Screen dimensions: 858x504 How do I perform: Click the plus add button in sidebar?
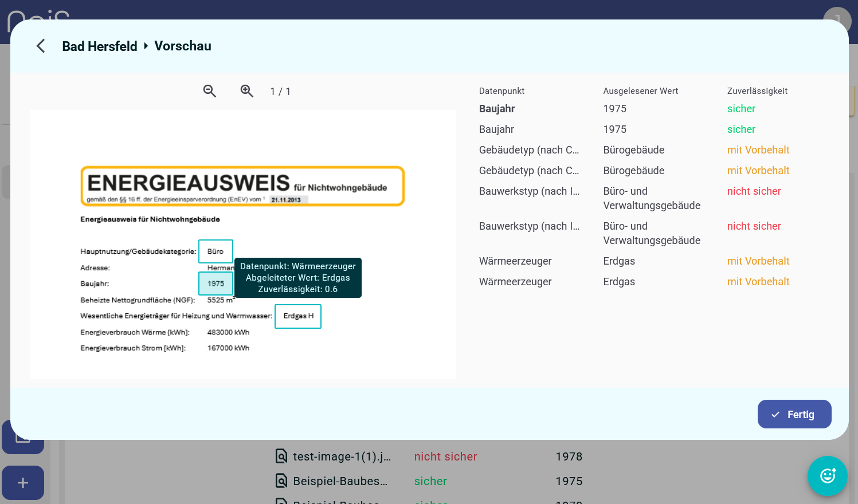(x=23, y=483)
